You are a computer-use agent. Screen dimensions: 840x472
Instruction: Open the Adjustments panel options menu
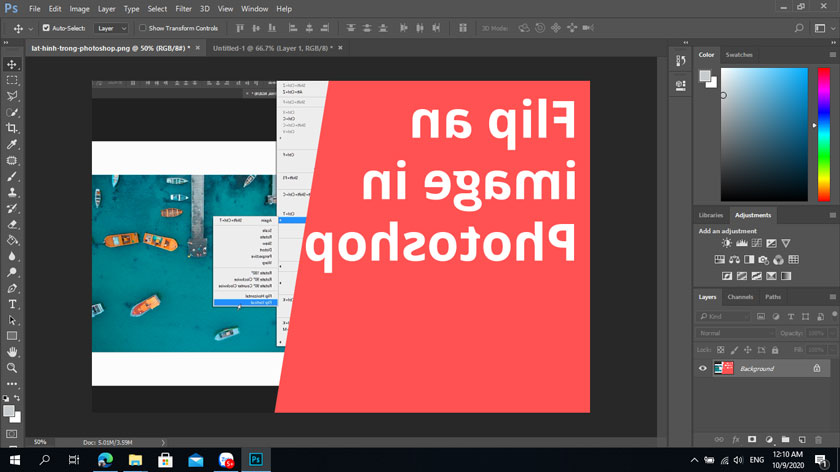click(832, 215)
